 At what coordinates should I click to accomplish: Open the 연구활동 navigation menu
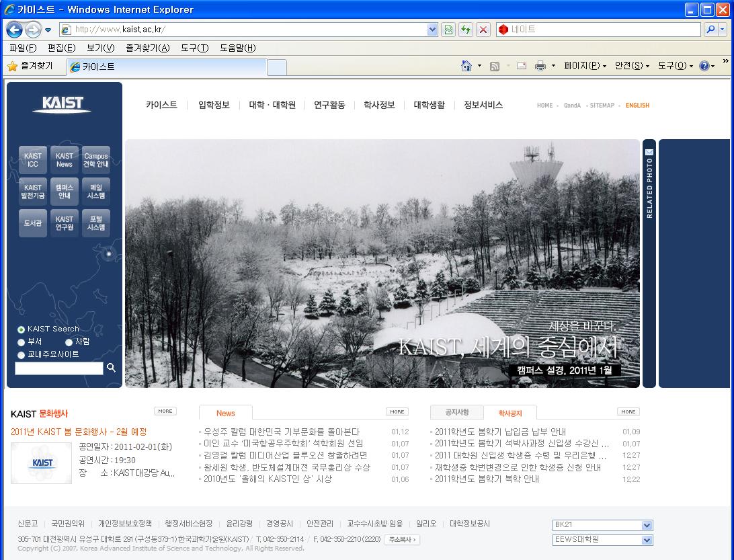329,105
